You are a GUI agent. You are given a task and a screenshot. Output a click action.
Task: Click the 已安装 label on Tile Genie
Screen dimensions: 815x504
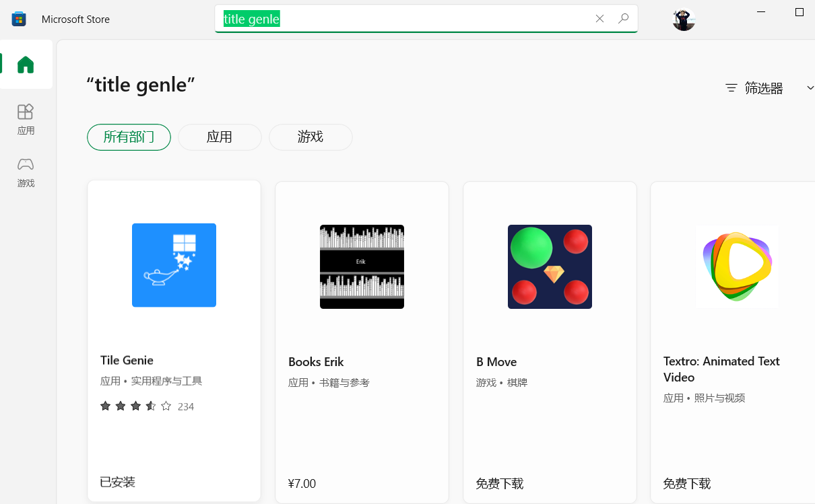point(118,482)
